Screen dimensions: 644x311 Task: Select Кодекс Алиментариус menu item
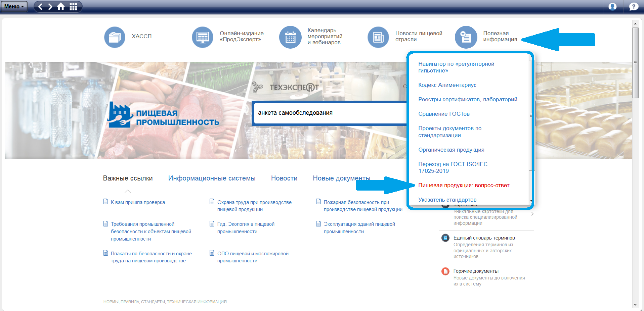click(447, 85)
